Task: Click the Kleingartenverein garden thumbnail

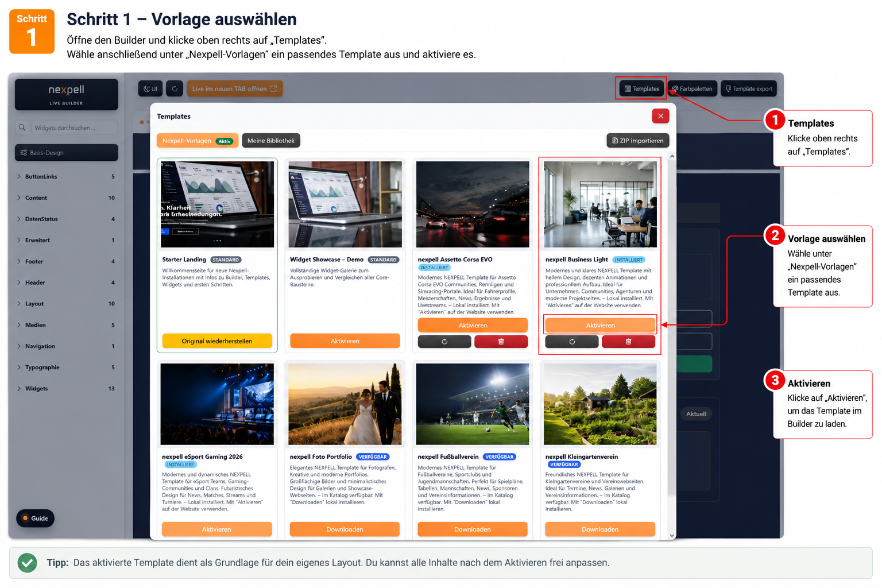Action: tap(600, 404)
